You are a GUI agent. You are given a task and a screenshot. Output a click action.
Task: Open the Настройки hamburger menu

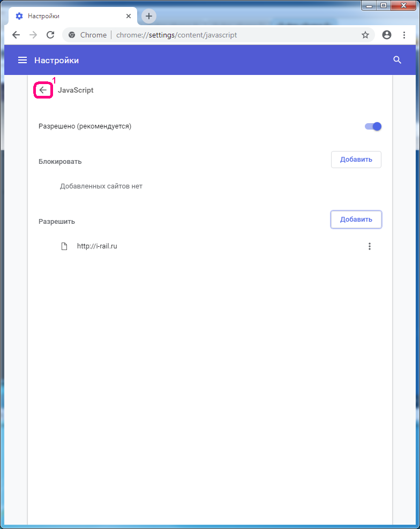tap(22, 61)
